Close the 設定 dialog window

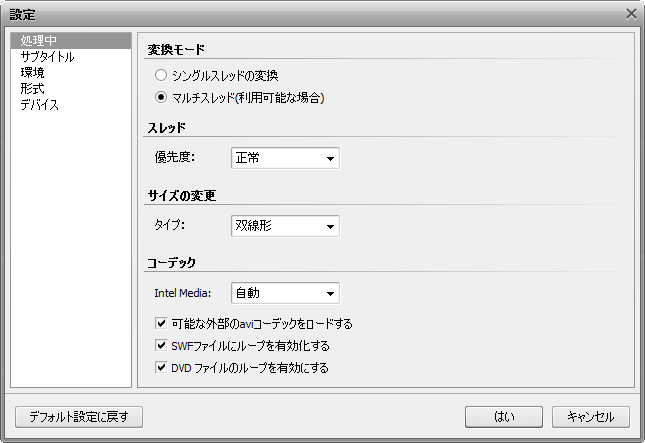pyautogui.click(x=631, y=14)
